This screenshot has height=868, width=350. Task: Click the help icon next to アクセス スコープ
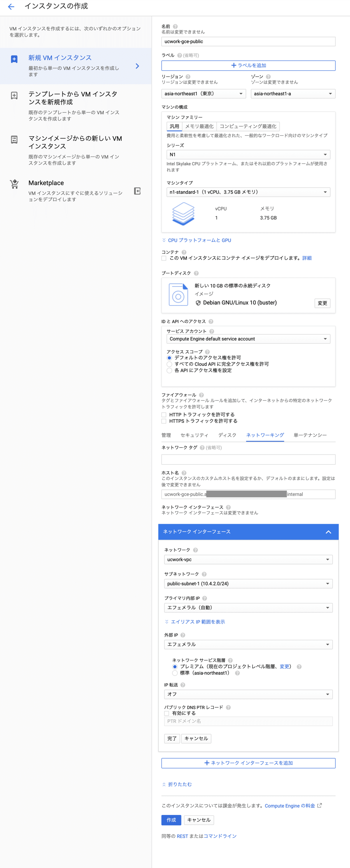point(207,352)
